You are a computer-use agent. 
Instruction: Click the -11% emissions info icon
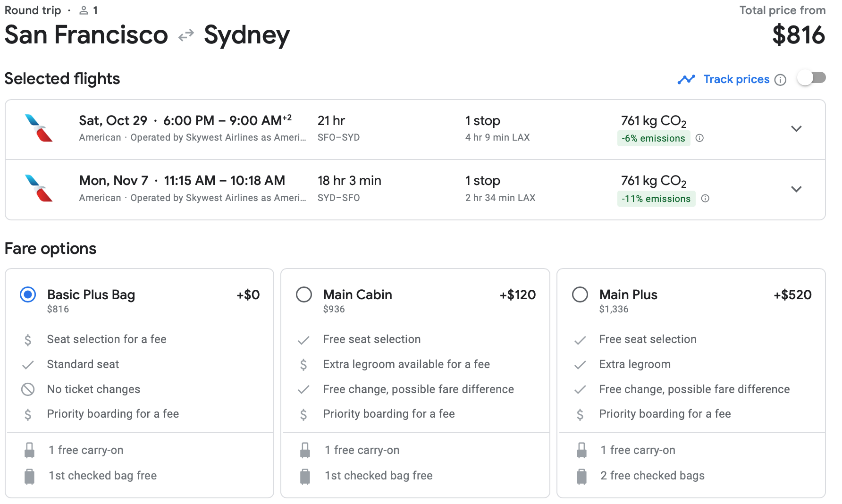(705, 199)
